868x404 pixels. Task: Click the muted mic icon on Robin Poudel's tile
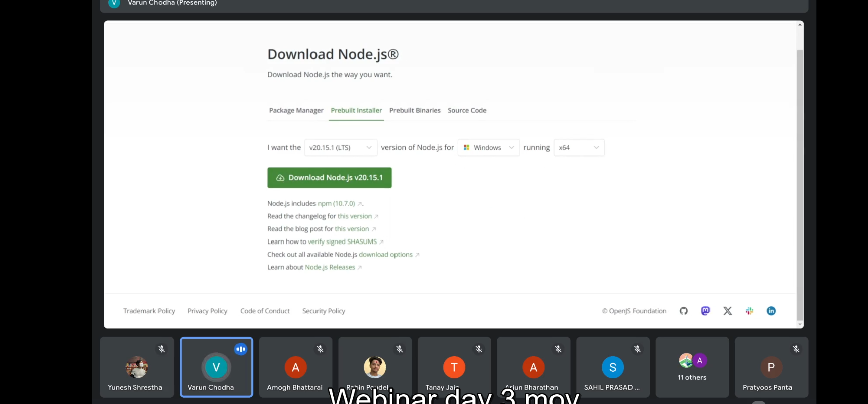400,349
